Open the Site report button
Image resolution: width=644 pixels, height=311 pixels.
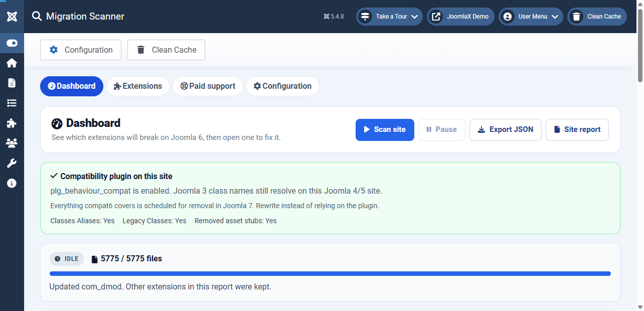click(x=577, y=129)
